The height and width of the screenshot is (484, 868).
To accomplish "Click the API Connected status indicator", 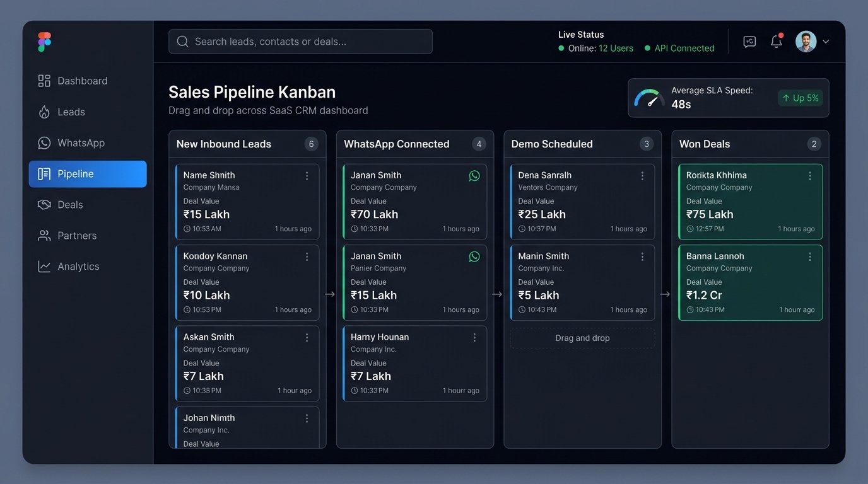I will click(679, 48).
